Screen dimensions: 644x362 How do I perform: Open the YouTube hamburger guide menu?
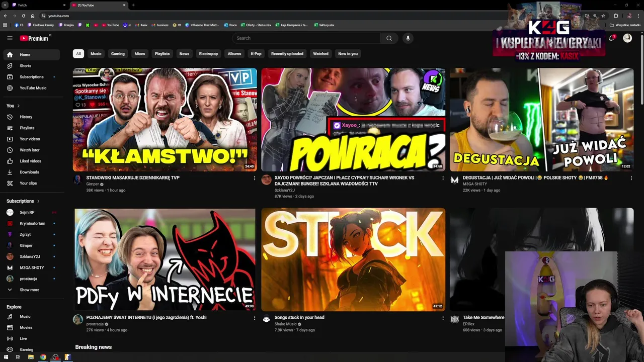pos(10,38)
